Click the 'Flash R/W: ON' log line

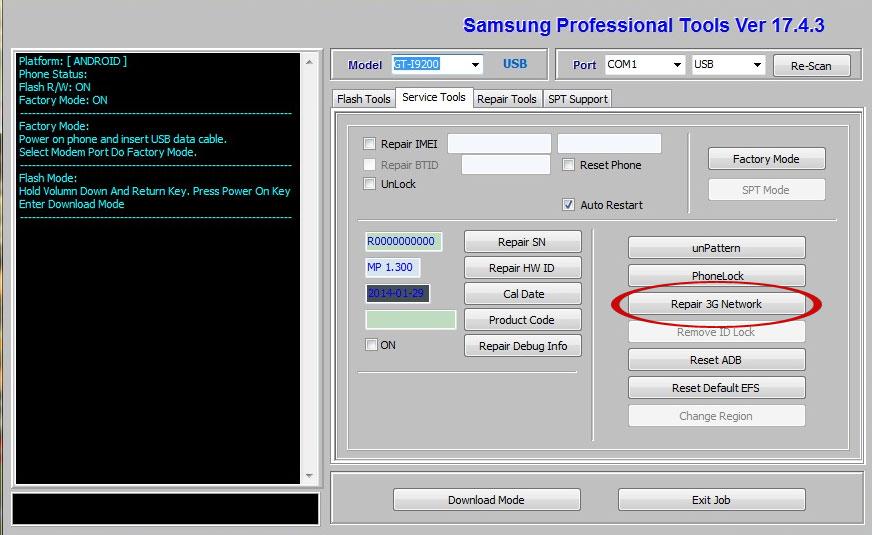click(x=54, y=87)
